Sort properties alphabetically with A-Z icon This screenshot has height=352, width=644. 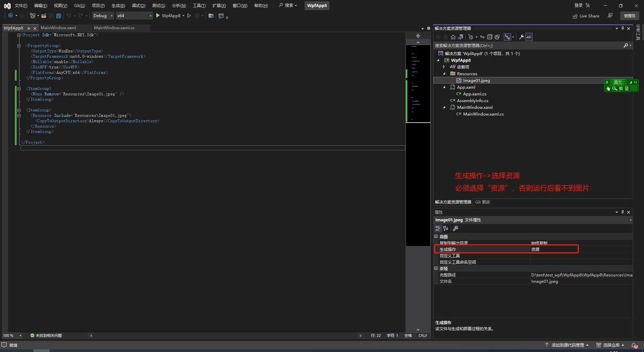(x=446, y=228)
